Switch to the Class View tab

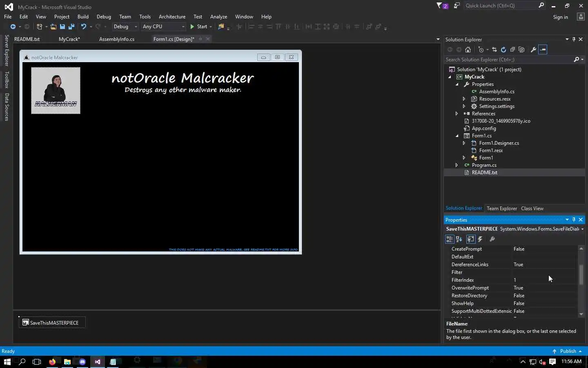(x=532, y=209)
